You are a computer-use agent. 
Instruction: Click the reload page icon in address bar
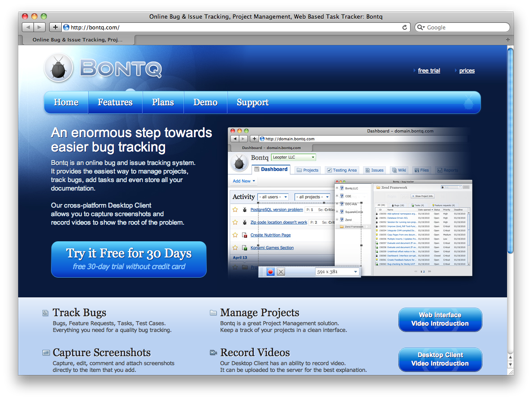404,27
